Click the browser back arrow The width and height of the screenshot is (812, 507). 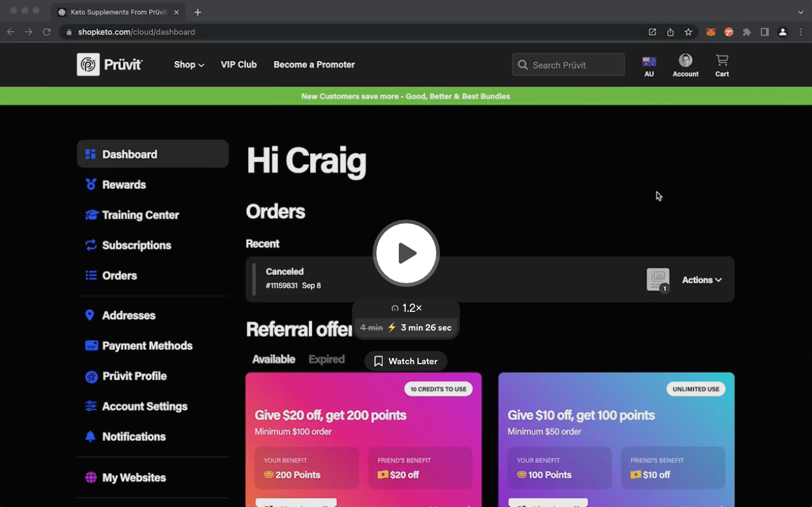[11, 32]
